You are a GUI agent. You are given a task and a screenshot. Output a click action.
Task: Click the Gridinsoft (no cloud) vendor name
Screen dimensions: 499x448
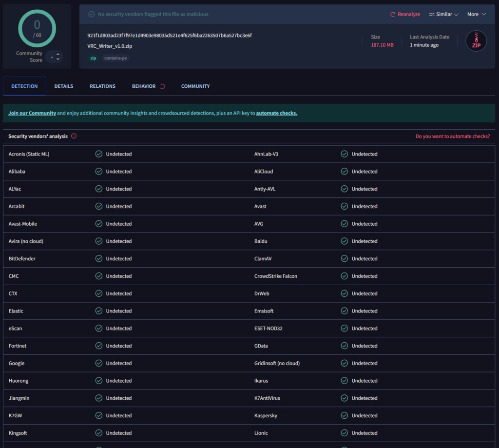[277, 363]
